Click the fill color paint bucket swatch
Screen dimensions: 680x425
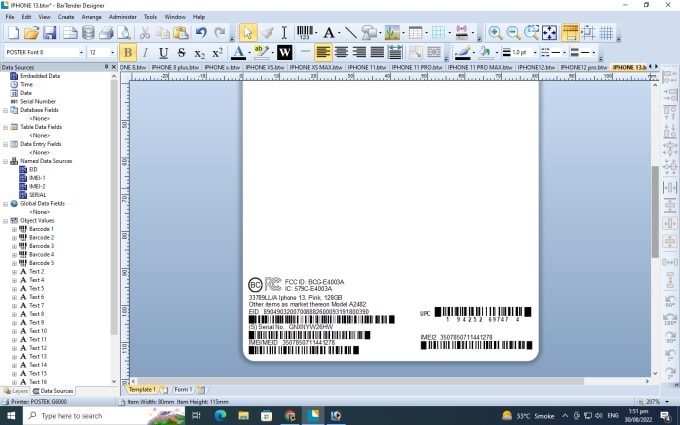click(486, 52)
